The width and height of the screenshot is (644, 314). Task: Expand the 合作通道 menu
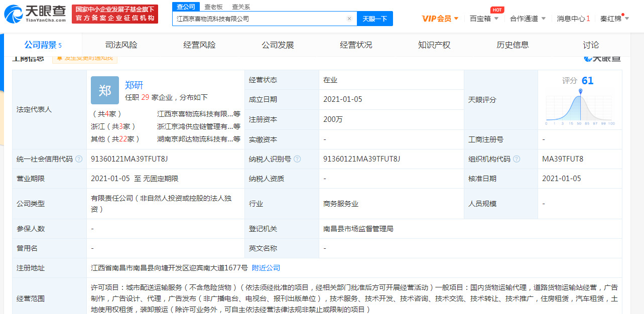coord(528,19)
